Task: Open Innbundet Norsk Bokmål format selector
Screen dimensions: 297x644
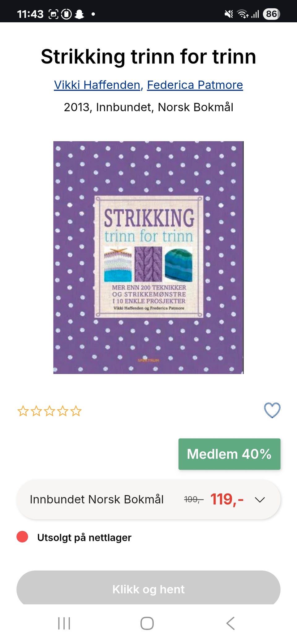Action: point(148,499)
